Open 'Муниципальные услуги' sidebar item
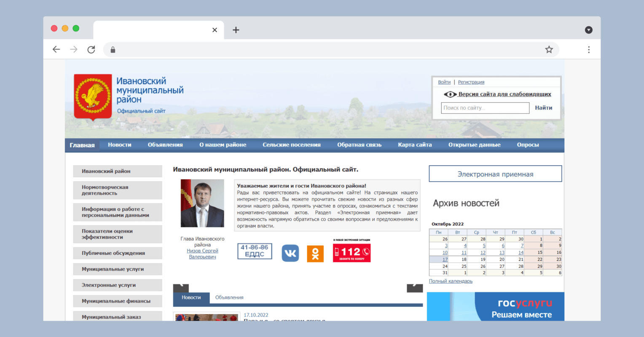Viewport: 644px width, 337px height. 118,269
